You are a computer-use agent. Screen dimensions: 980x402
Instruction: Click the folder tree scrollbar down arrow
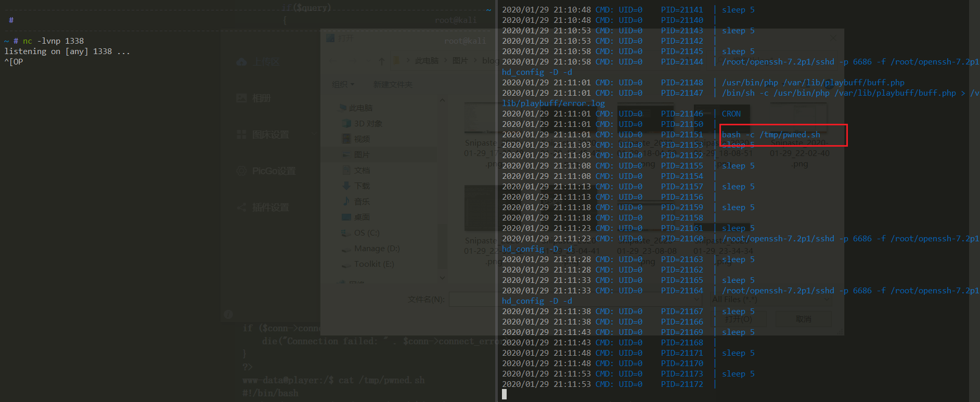(442, 278)
